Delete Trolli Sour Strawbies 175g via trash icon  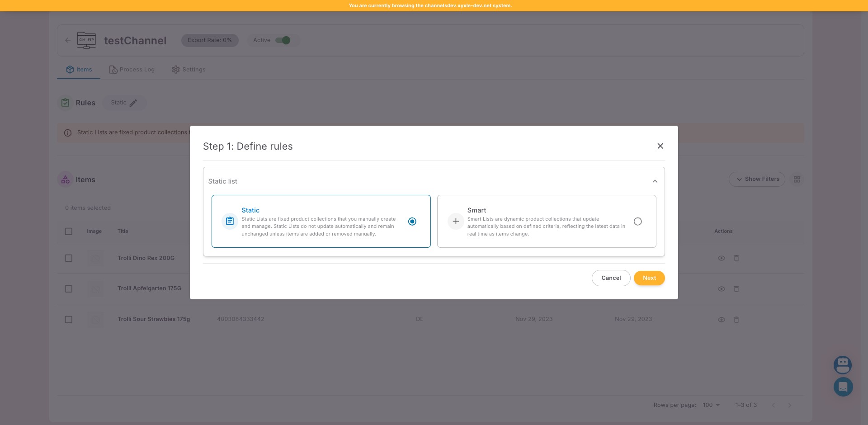point(736,319)
